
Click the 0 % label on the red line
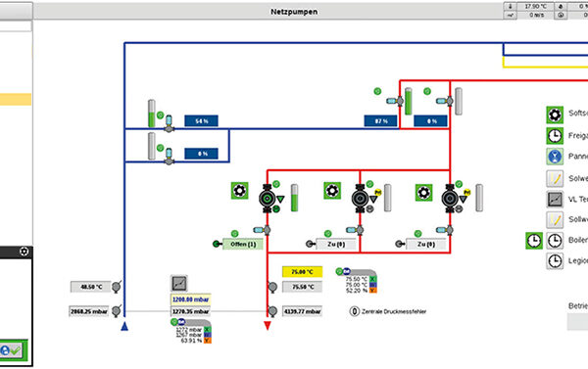[x=430, y=121]
